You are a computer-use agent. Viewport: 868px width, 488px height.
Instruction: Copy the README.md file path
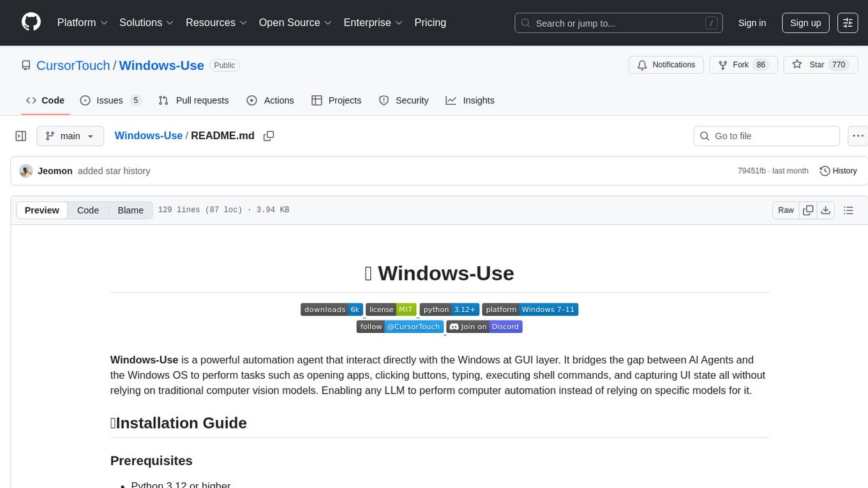(x=269, y=136)
